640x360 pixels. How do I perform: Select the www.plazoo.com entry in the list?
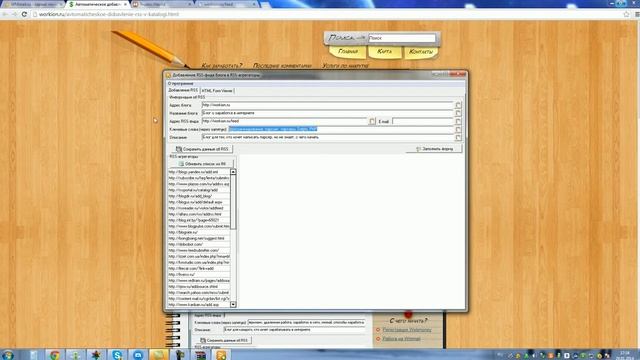pyautogui.click(x=199, y=184)
